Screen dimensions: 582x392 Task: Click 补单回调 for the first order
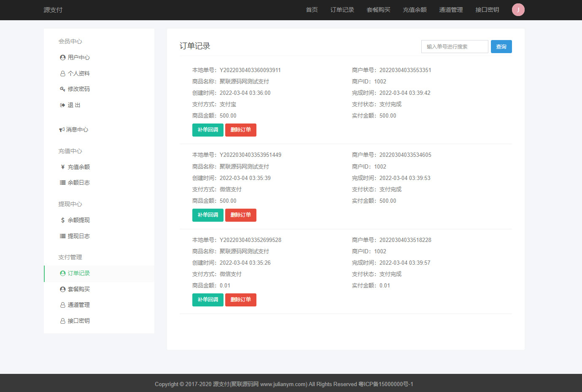pyautogui.click(x=207, y=130)
